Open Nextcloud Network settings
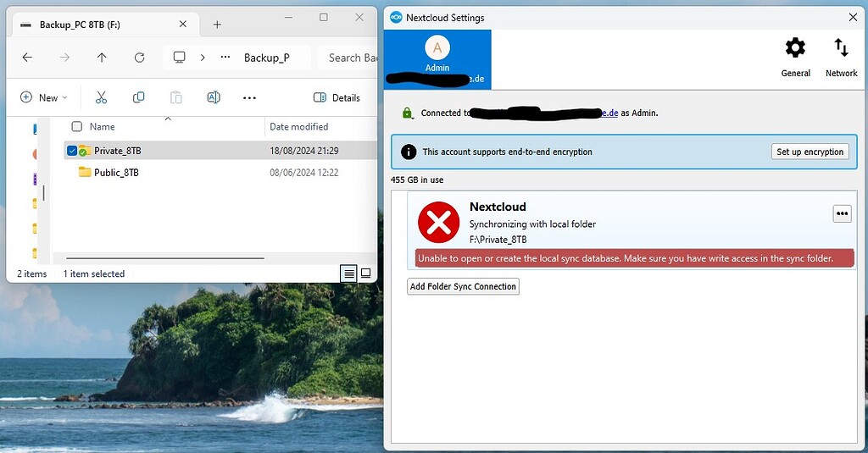868x453 pixels. point(841,57)
